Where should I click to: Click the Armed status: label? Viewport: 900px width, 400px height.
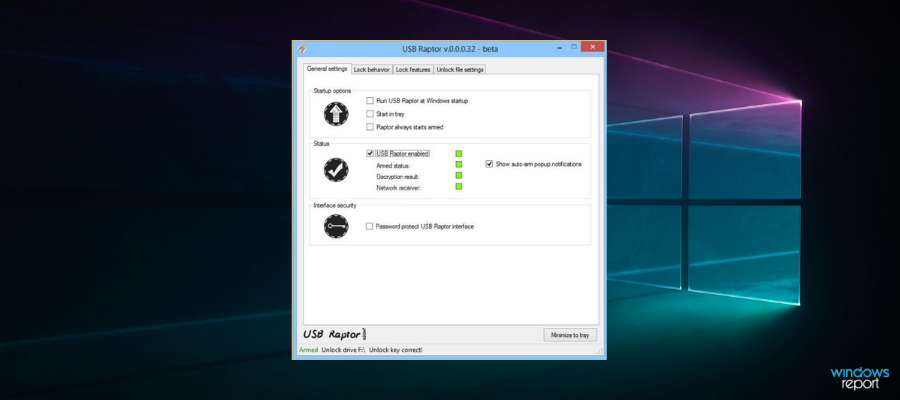pos(393,166)
